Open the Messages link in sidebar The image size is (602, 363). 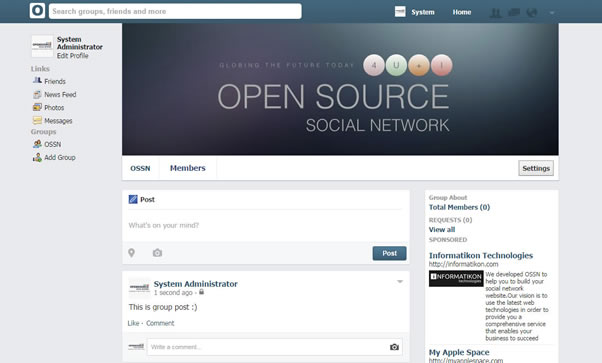click(x=58, y=121)
